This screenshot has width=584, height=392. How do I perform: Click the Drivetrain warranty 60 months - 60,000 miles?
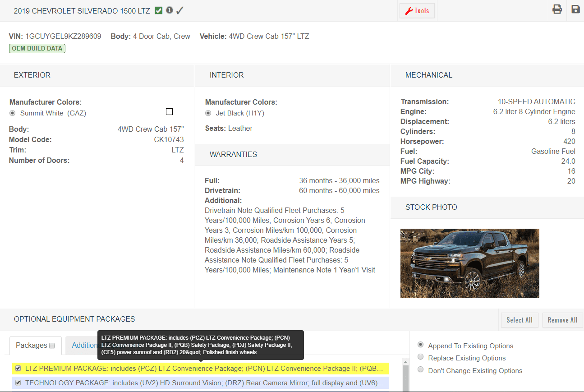coord(339,191)
